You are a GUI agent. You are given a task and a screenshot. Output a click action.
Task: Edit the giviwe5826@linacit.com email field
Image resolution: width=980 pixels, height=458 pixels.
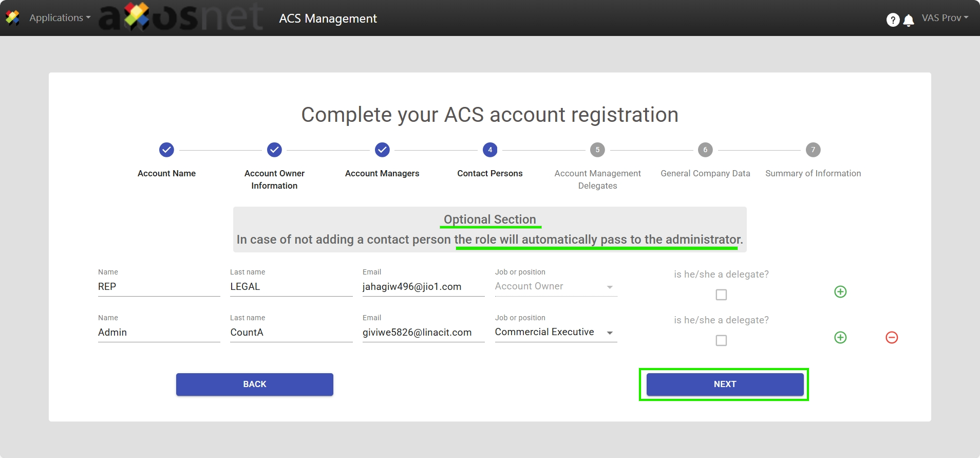point(423,333)
